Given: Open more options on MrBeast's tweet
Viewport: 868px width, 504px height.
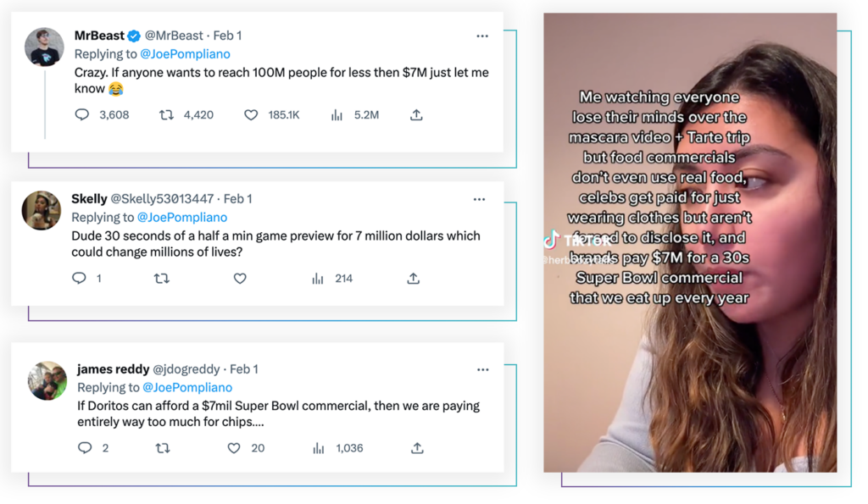Looking at the screenshot, I should click(482, 36).
